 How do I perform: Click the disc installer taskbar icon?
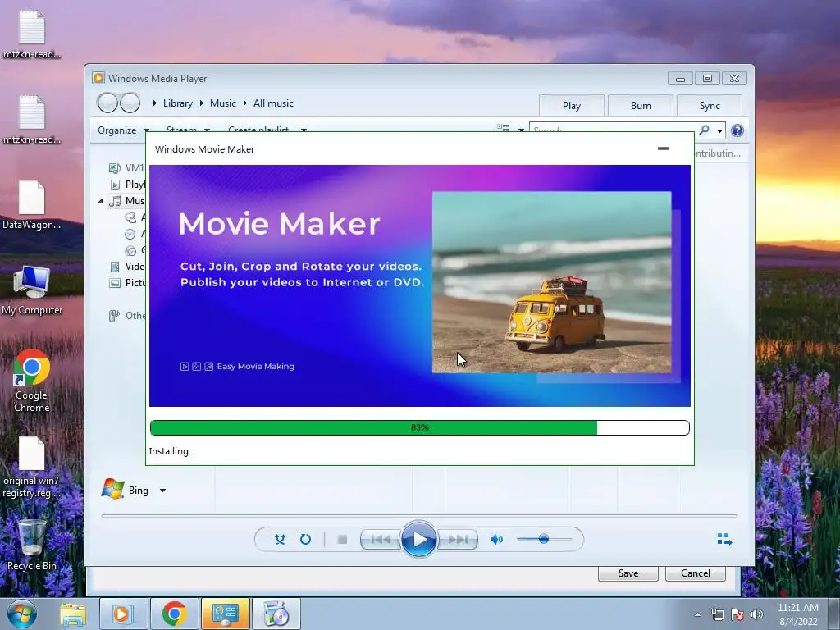pyautogui.click(x=276, y=614)
